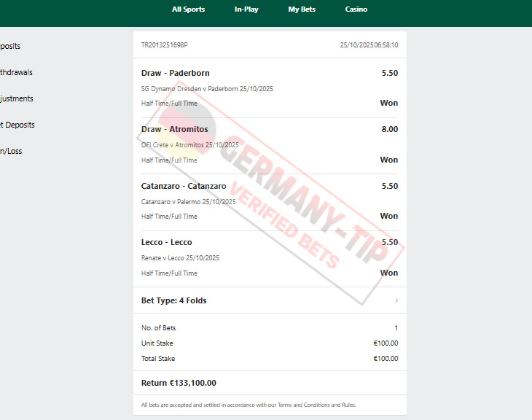Expand Bet Type 4 Folds chevron

click(x=396, y=300)
